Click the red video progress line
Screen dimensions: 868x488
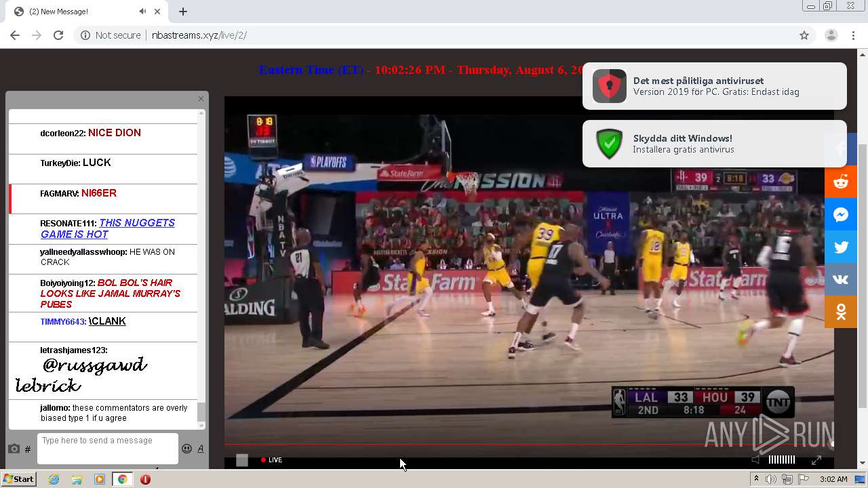coord(529,445)
